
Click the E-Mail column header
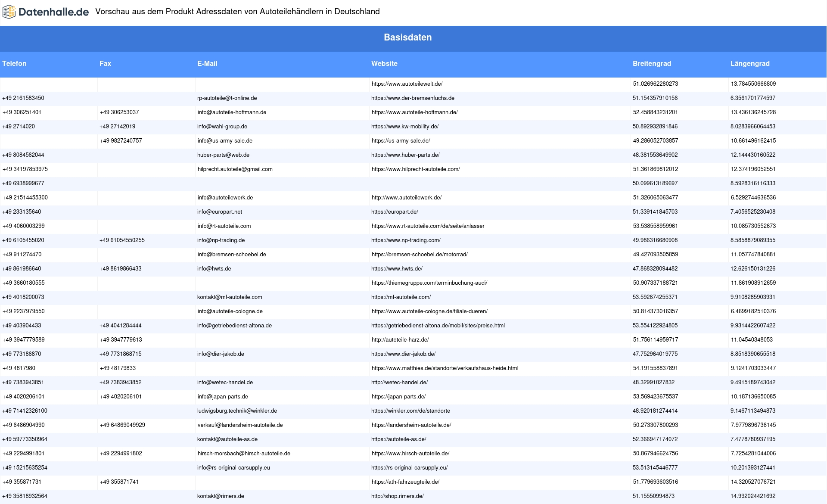click(207, 63)
